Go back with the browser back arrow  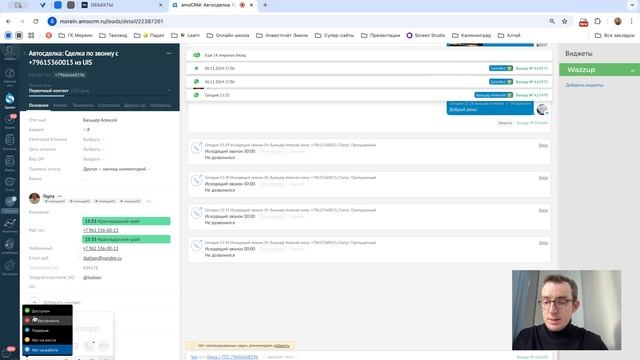pyautogui.click(x=9, y=21)
